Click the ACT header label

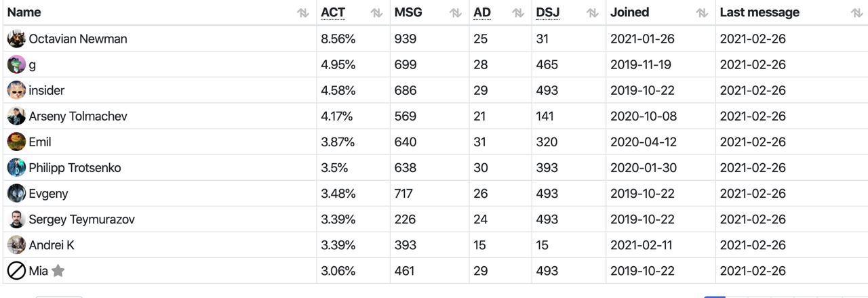333,12
